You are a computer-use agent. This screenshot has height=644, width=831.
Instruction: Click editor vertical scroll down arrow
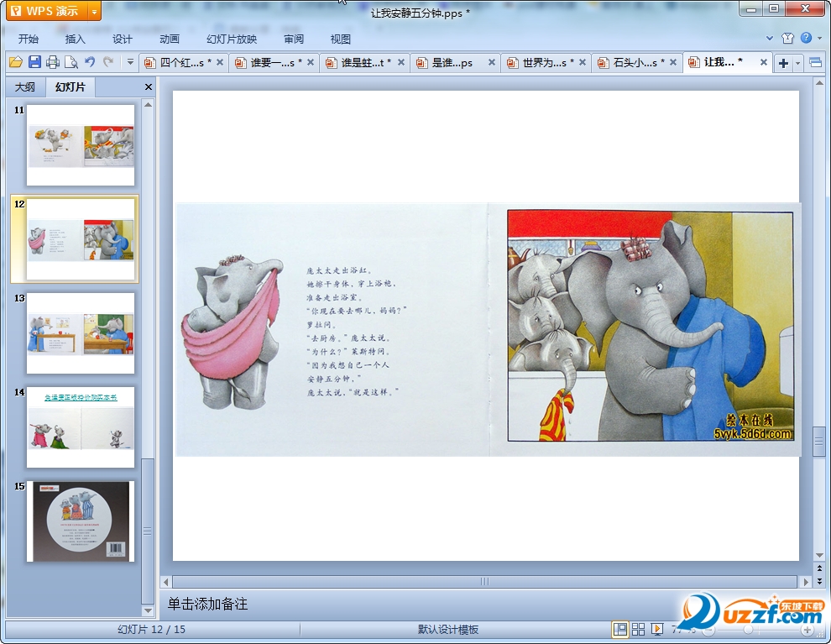[819, 555]
